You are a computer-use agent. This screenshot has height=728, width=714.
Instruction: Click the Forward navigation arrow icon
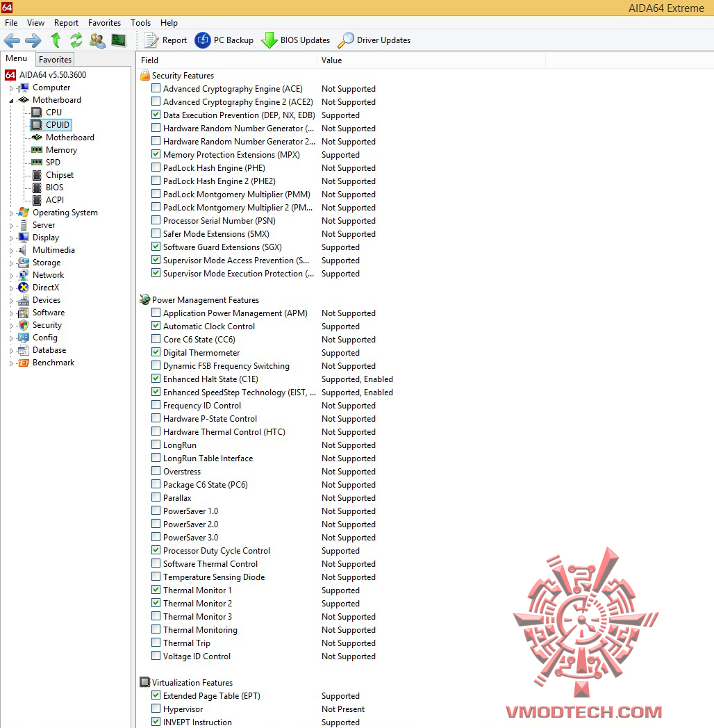(33, 40)
